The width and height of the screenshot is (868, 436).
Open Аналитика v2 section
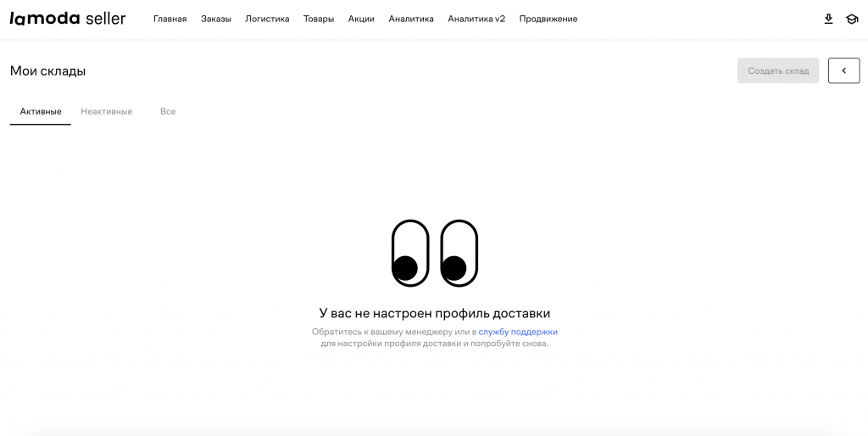point(476,19)
